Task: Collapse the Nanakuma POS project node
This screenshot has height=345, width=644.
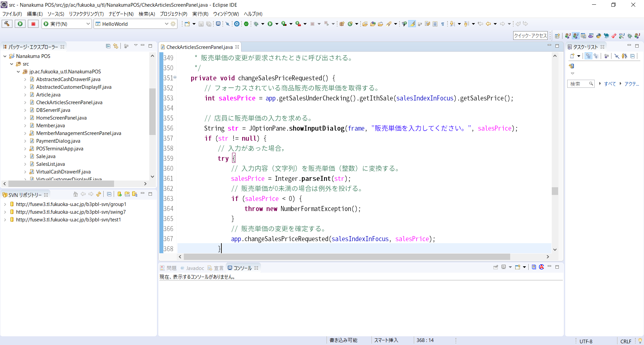Action: pyautogui.click(x=5, y=56)
